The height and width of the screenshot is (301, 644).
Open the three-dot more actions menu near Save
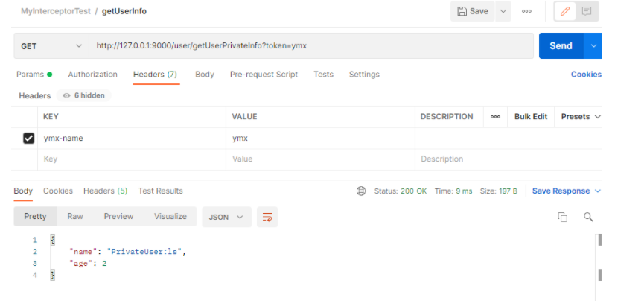[526, 11]
